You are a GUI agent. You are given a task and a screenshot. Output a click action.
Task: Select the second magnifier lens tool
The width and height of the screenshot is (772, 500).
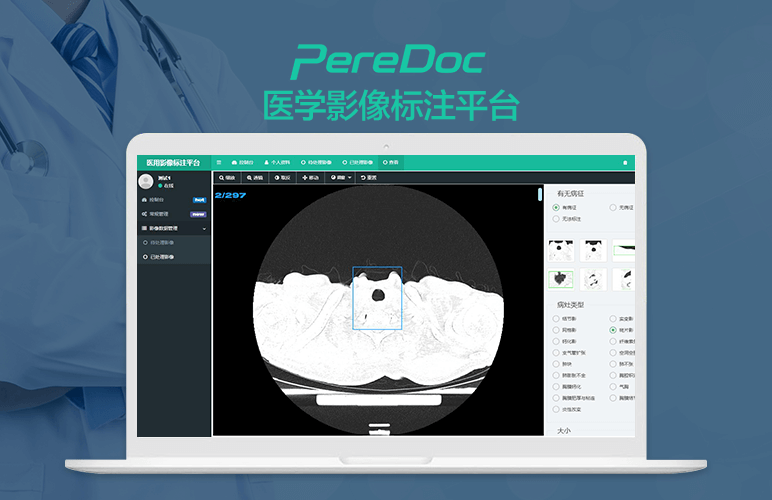click(255, 177)
